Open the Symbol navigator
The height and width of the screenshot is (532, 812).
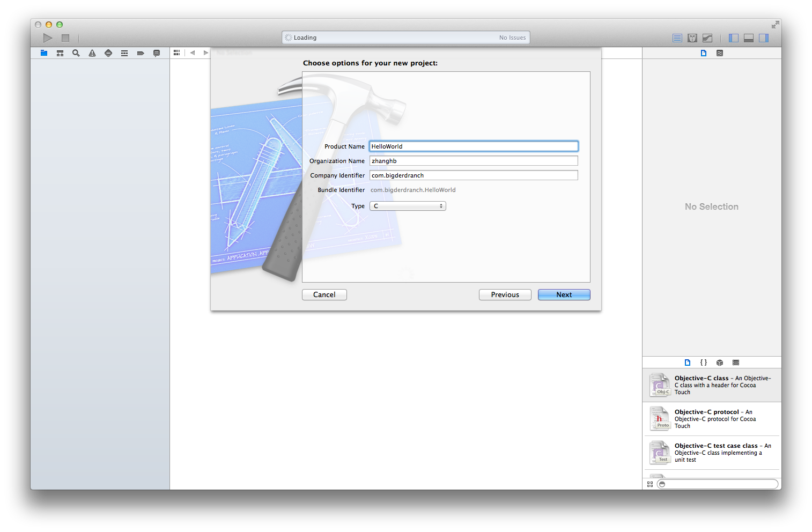point(60,53)
